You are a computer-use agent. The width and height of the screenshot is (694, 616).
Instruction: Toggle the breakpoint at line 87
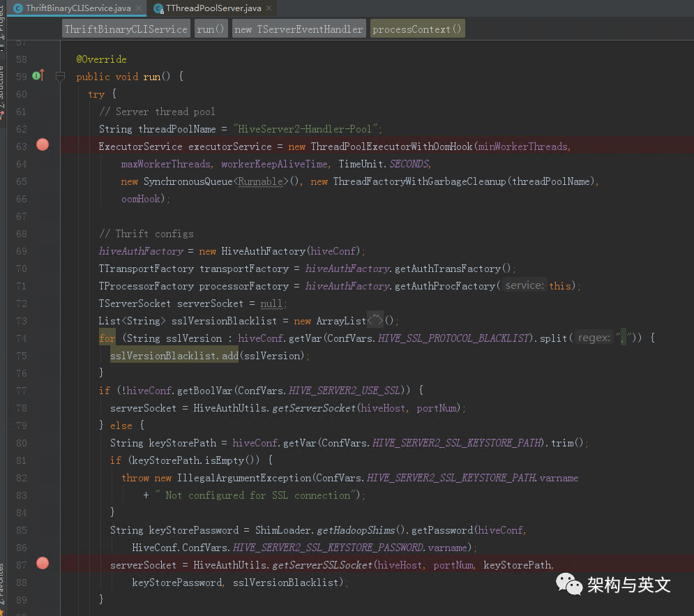pyautogui.click(x=43, y=564)
